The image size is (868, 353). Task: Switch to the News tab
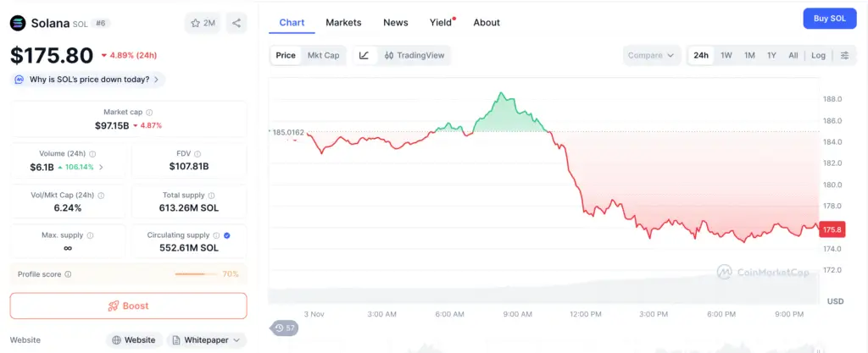395,22
